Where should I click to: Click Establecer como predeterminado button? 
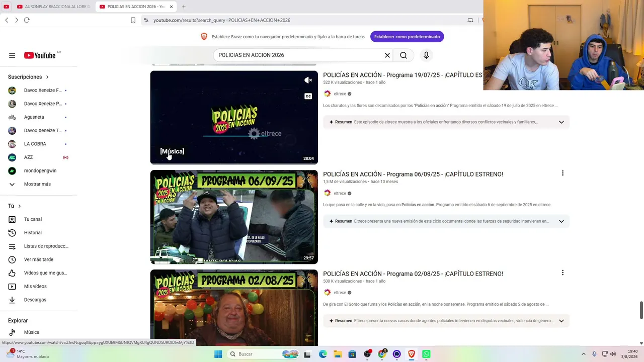tap(407, 37)
